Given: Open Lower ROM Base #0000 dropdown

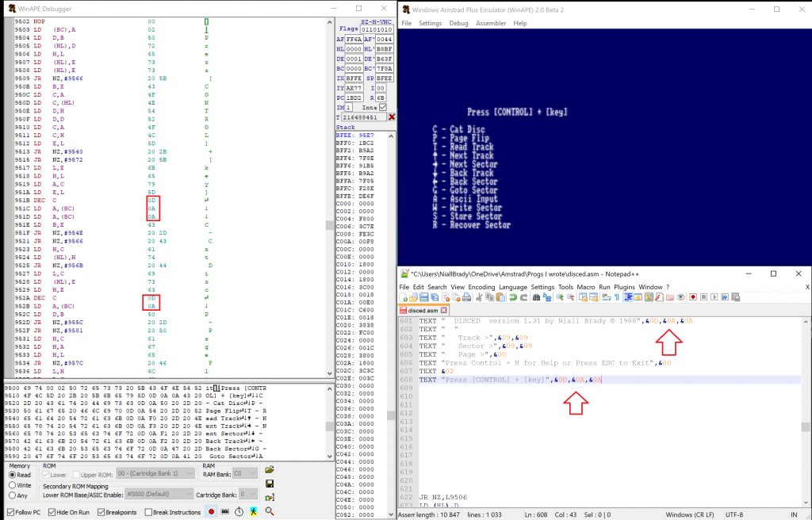Looking at the screenshot, I should (159, 494).
